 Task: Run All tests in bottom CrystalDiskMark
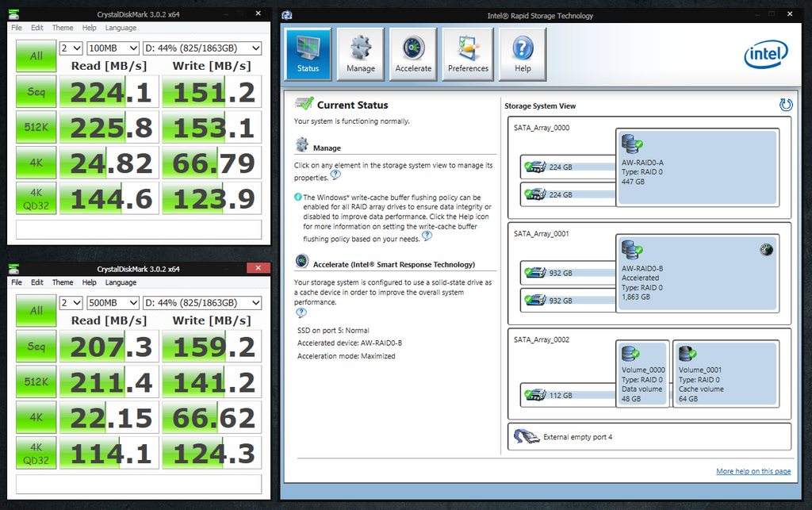click(x=36, y=311)
